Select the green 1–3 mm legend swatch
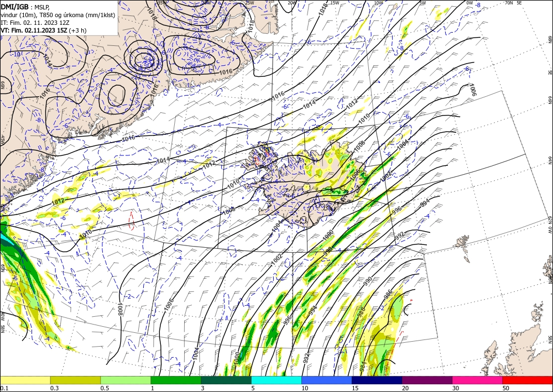 [176, 380]
